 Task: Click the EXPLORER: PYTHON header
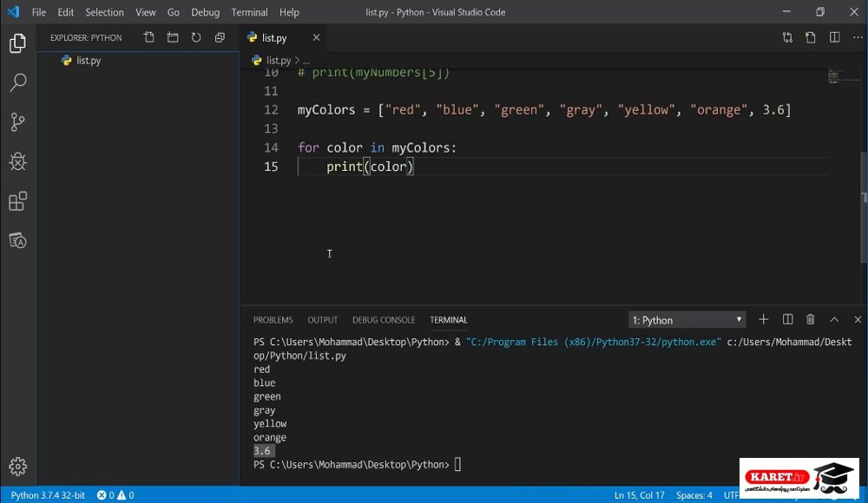pos(86,37)
